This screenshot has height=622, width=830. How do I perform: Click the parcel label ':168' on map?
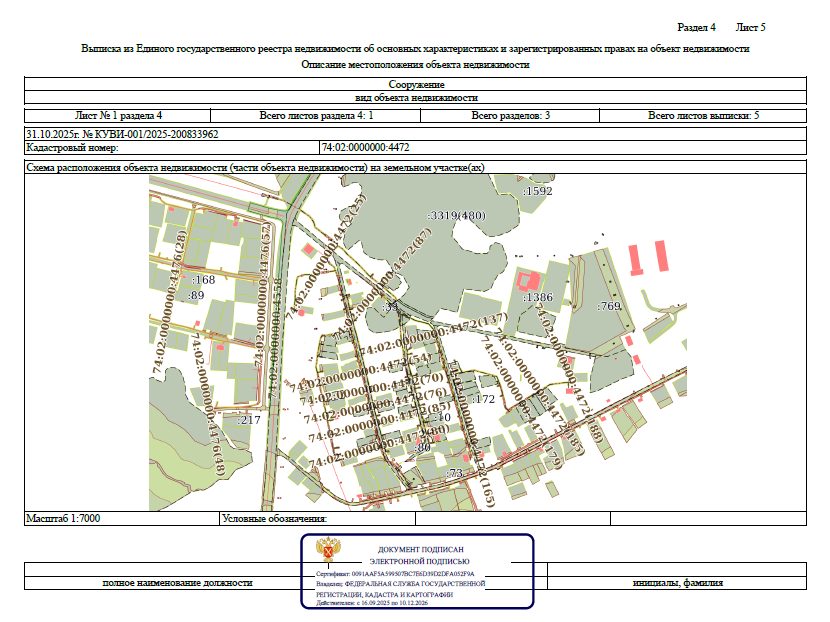click(203, 280)
